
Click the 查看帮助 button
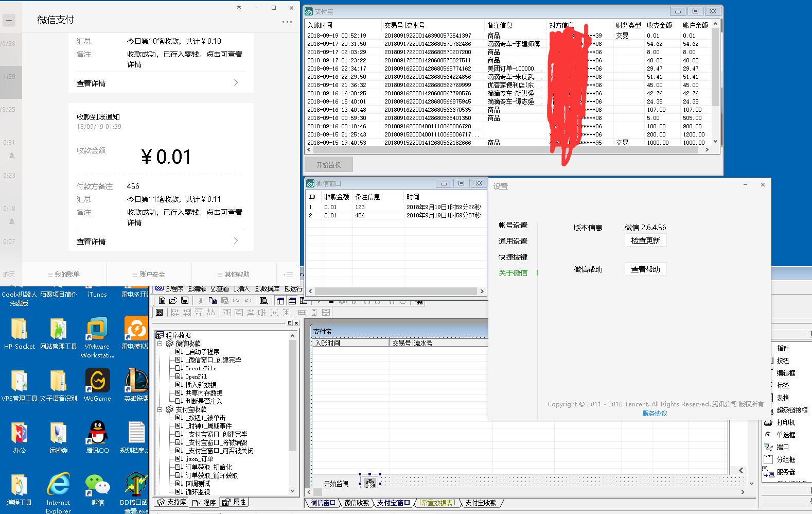pos(646,269)
